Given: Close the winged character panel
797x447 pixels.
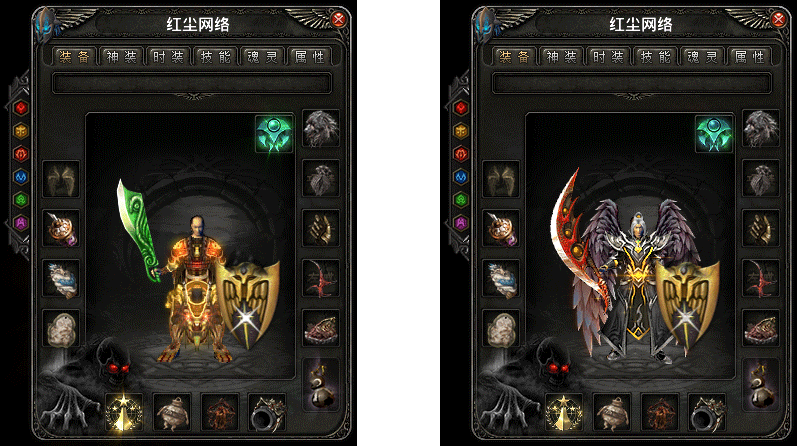Looking at the screenshot, I should pos(778,19).
